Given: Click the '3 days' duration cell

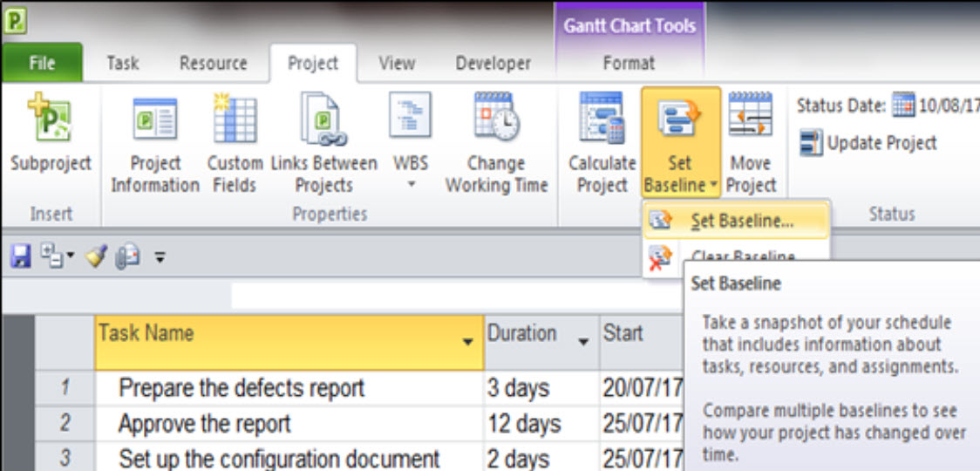Looking at the screenshot, I should pyautogui.click(x=541, y=388).
